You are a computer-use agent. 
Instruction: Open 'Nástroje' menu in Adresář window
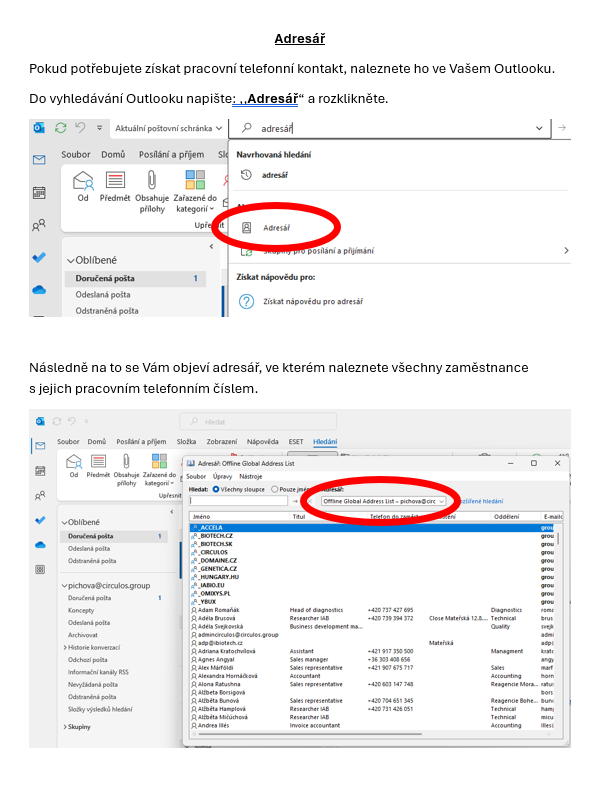click(251, 477)
